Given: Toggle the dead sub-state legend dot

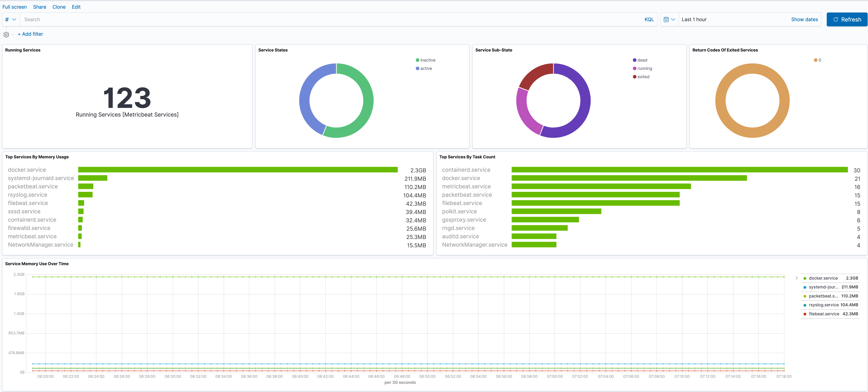Looking at the screenshot, I should [x=634, y=60].
